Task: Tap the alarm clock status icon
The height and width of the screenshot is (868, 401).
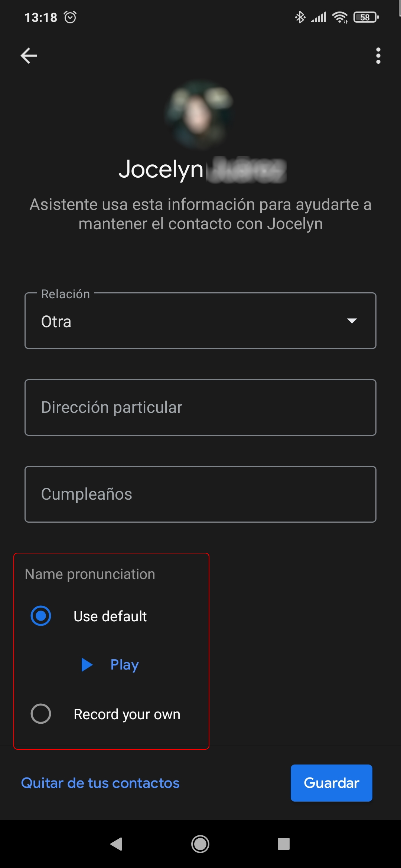Action: click(70, 17)
